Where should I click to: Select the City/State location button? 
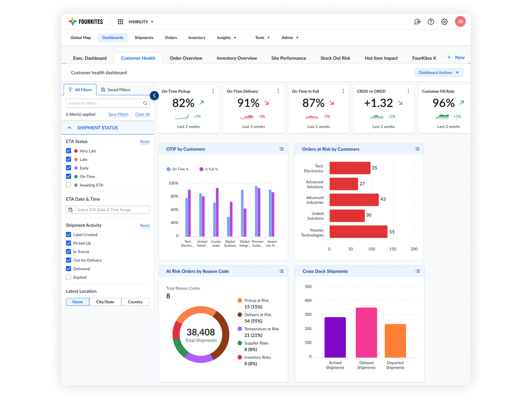(105, 302)
